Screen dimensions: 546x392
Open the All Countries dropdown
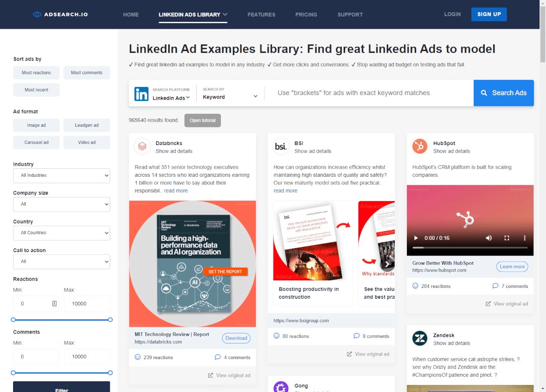coord(61,233)
